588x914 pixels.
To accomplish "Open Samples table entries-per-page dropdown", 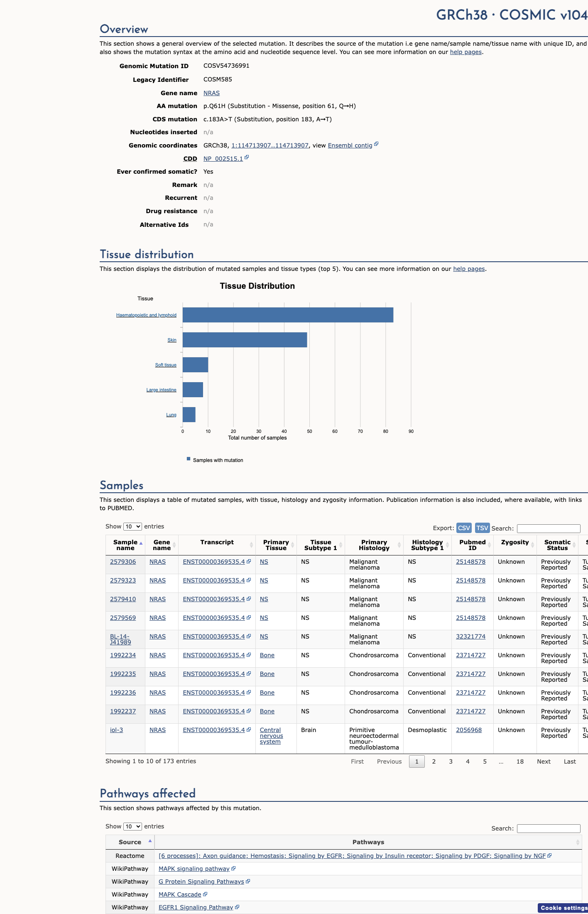I will pos(132,526).
